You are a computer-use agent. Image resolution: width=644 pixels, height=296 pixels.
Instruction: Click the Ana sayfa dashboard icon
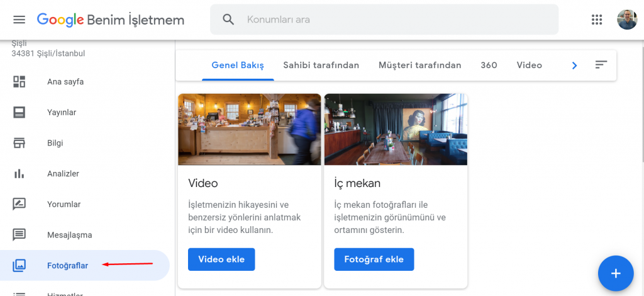pos(19,81)
